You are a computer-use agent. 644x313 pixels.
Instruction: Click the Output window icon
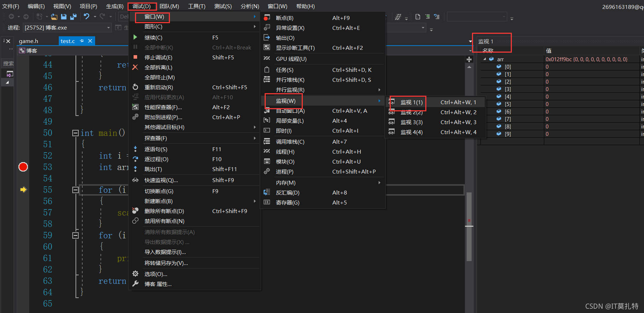[267, 38]
